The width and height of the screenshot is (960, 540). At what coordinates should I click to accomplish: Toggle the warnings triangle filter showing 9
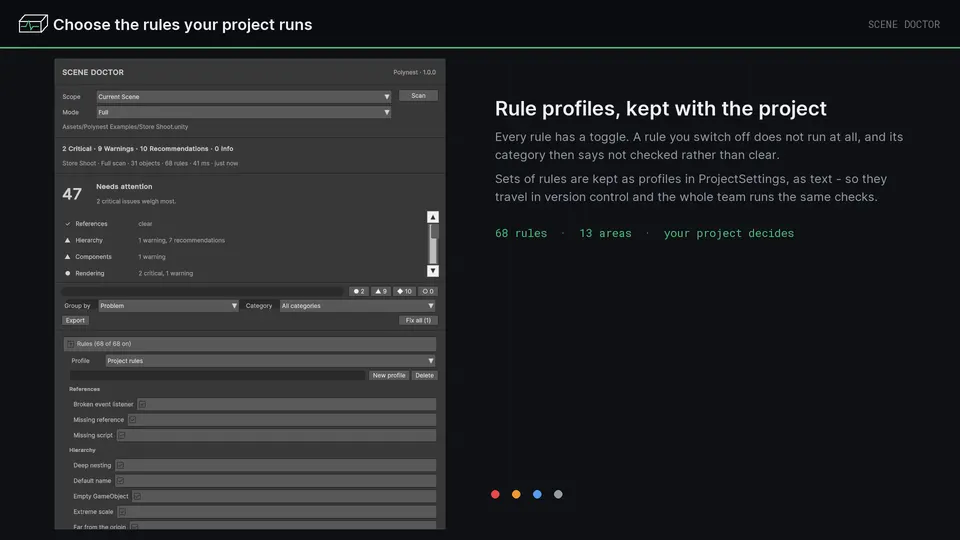click(381, 291)
